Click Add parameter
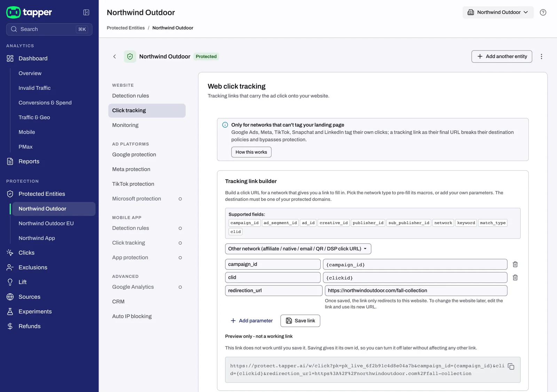The height and width of the screenshot is (392, 557). (252, 321)
